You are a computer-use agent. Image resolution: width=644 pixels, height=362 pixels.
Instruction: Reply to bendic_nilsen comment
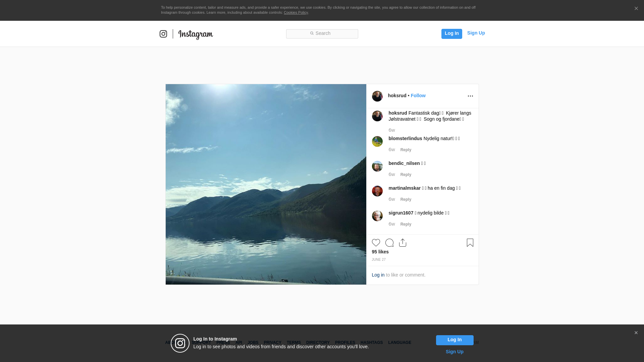[406, 175]
